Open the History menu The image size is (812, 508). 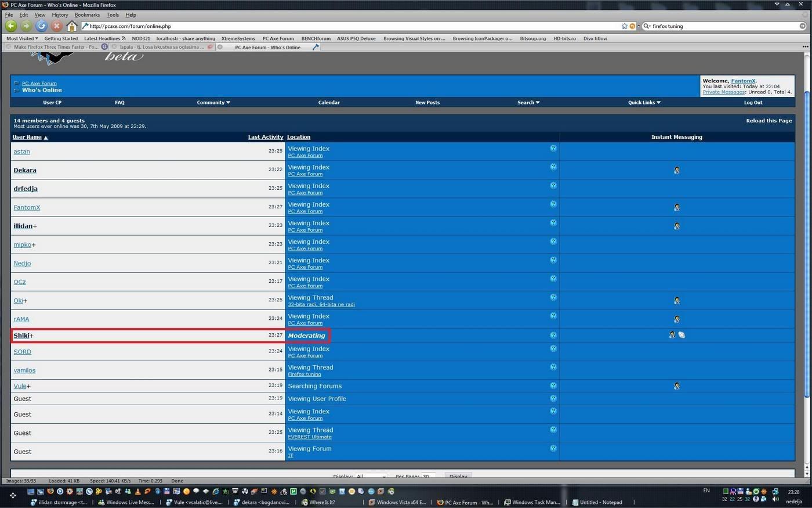pyautogui.click(x=60, y=15)
